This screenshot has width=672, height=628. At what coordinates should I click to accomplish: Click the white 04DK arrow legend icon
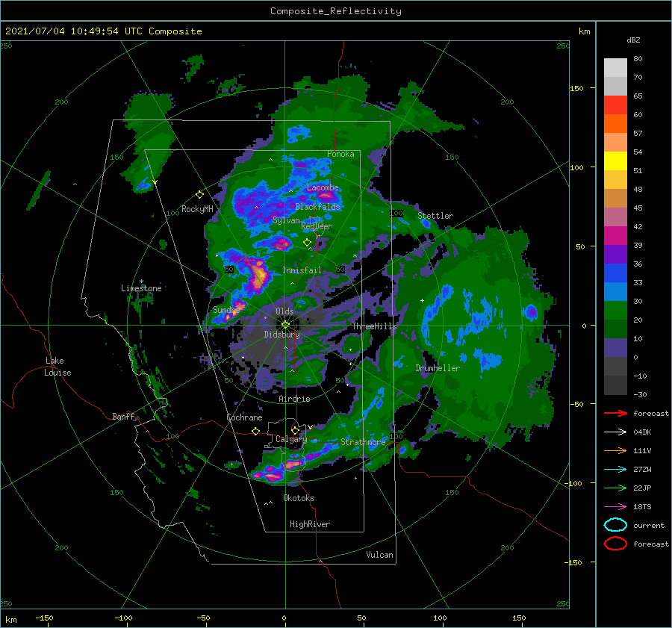coord(615,432)
